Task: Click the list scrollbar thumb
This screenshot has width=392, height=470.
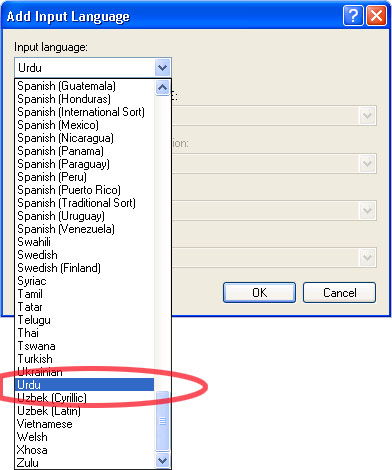Action: 162,421
